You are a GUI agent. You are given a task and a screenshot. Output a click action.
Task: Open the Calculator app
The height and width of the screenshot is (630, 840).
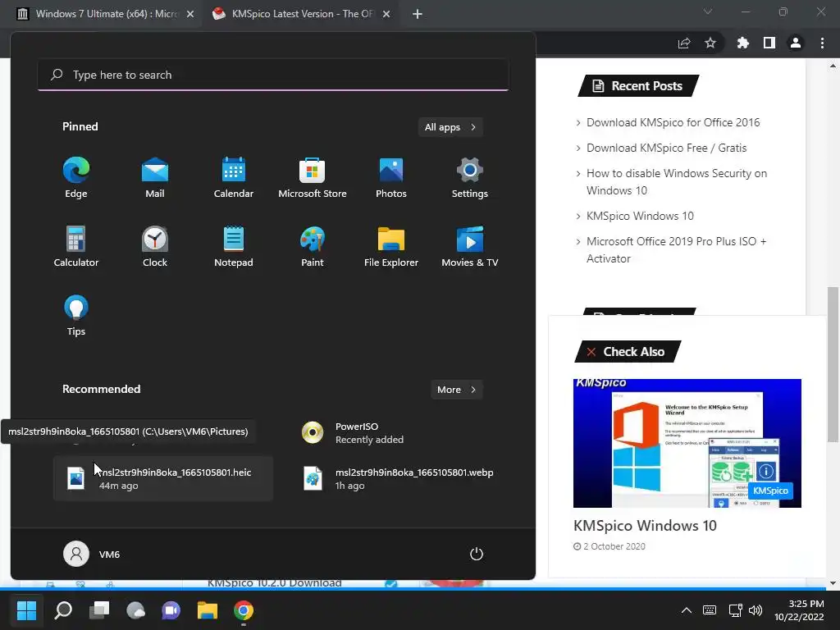pyautogui.click(x=75, y=246)
